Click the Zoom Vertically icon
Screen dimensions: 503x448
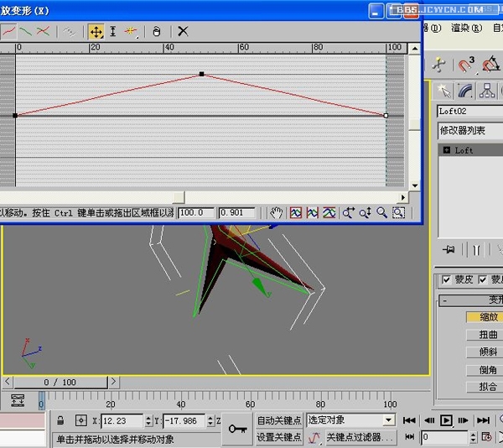365,213
